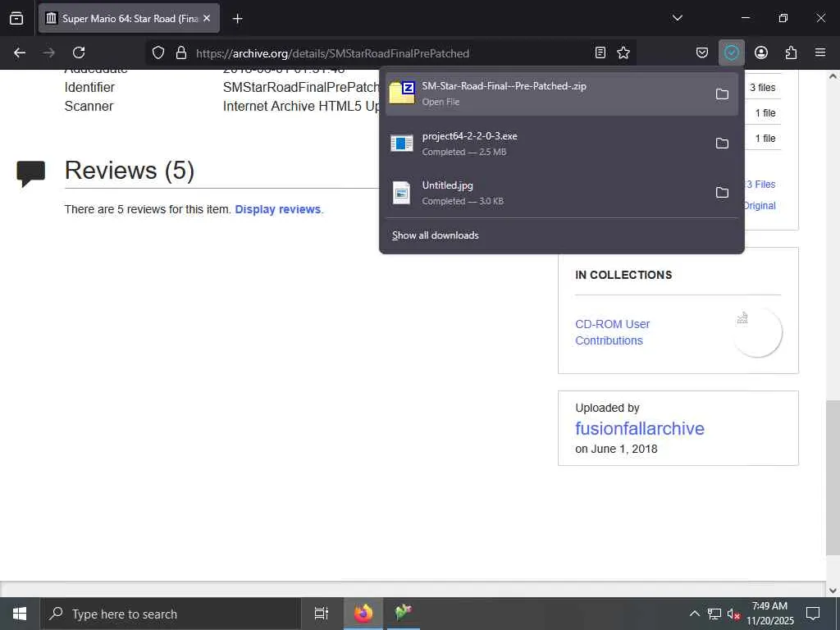The height and width of the screenshot is (630, 840).
Task: Close the downloads panel via toolbar button
Action: (x=731, y=52)
